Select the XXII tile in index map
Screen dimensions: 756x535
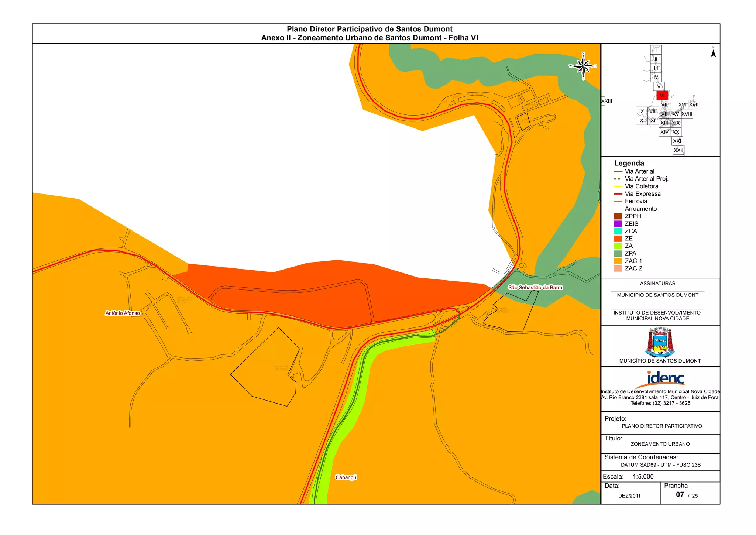click(x=678, y=150)
